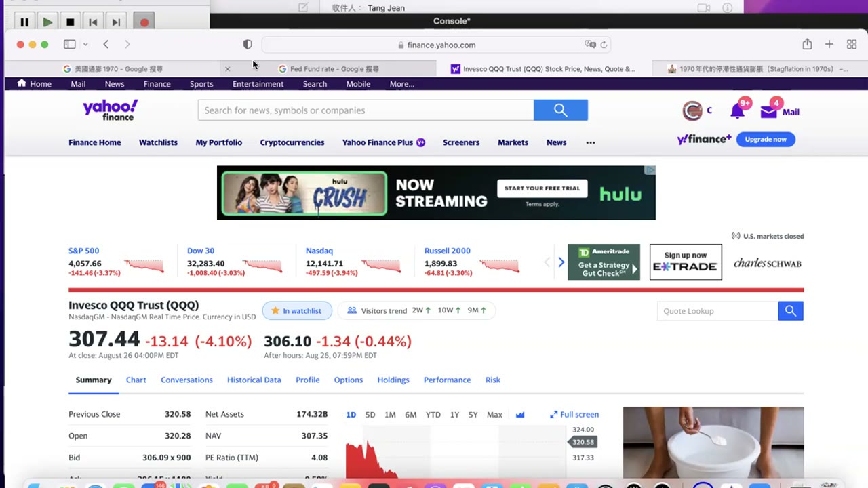Open a new Safari tab
Image resolution: width=868 pixels, height=488 pixels.
click(829, 45)
